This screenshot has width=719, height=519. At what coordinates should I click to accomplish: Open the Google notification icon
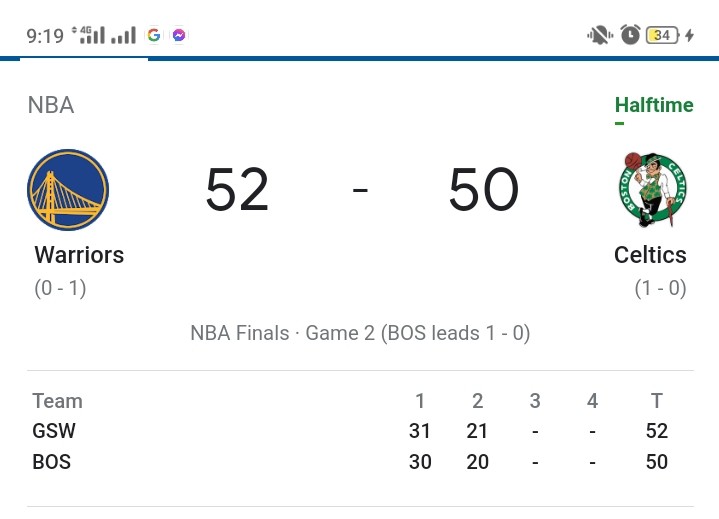(x=154, y=35)
